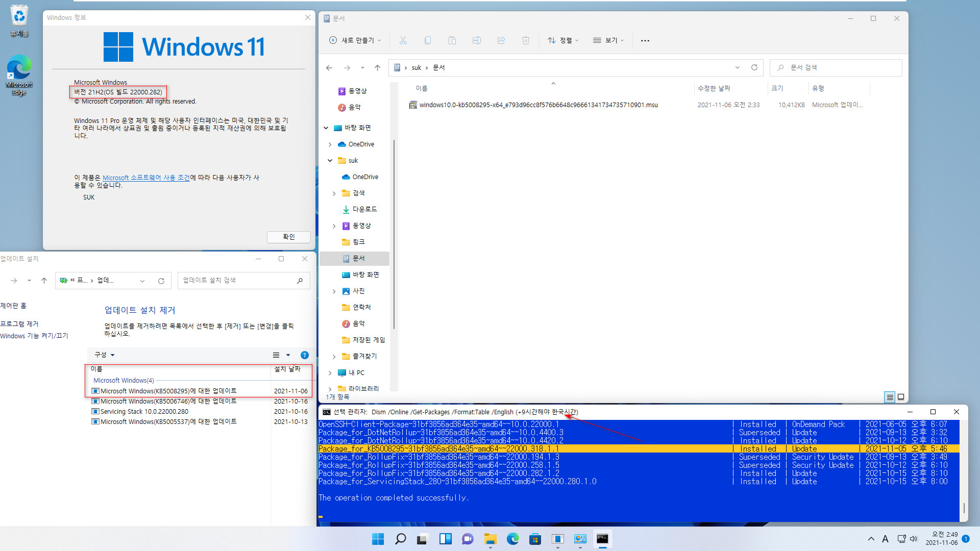Screen dimensions: 980x551
Task: Expand the 내 PC tree node
Action: pos(330,373)
